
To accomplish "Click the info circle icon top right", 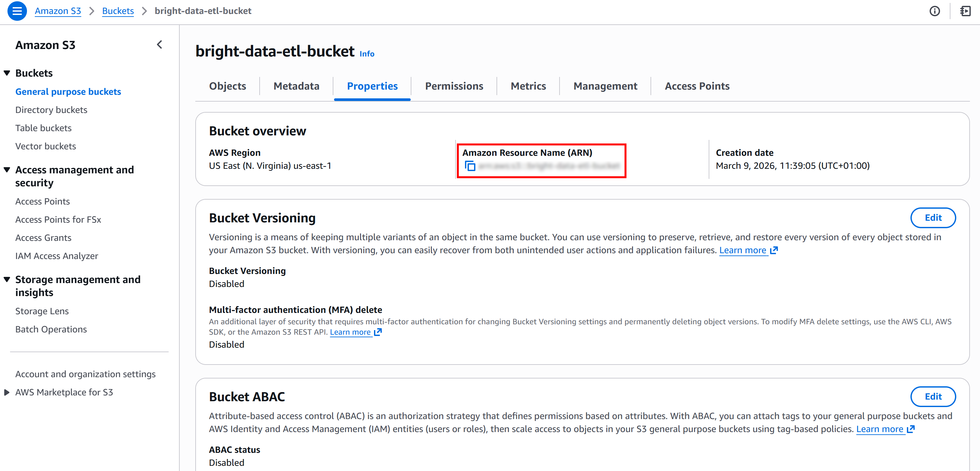I will (935, 11).
